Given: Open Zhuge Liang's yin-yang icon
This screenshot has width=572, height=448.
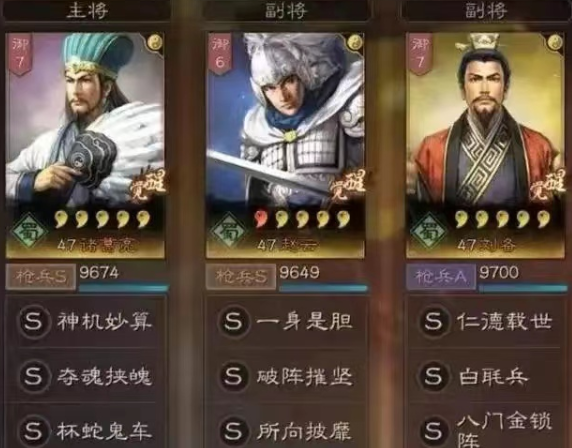Looking at the screenshot, I should click(155, 43).
